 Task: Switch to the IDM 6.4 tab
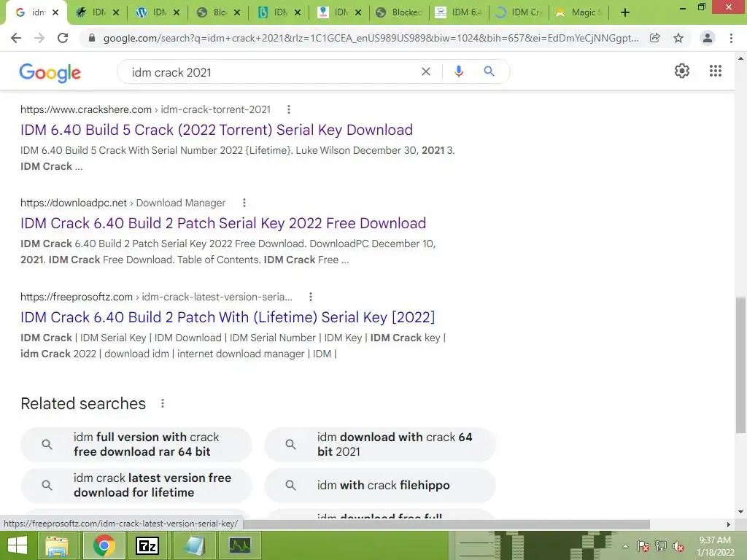[x=460, y=12]
